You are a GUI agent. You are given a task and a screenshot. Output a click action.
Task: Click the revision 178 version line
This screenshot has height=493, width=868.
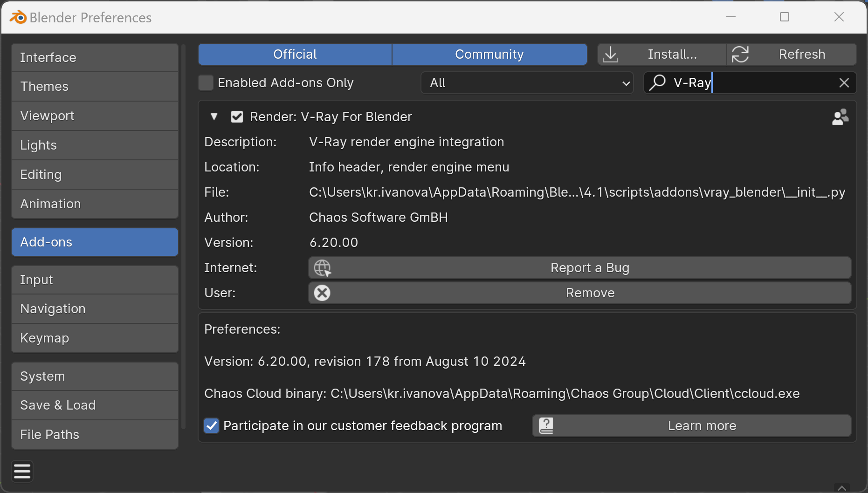(365, 362)
